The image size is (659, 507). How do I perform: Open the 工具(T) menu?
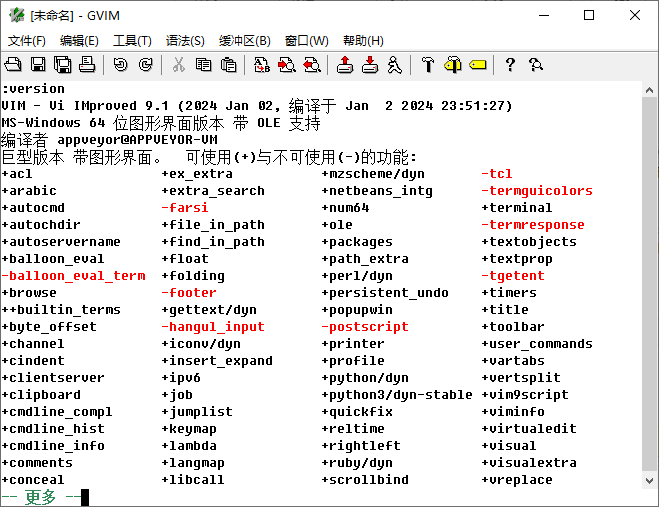click(132, 41)
